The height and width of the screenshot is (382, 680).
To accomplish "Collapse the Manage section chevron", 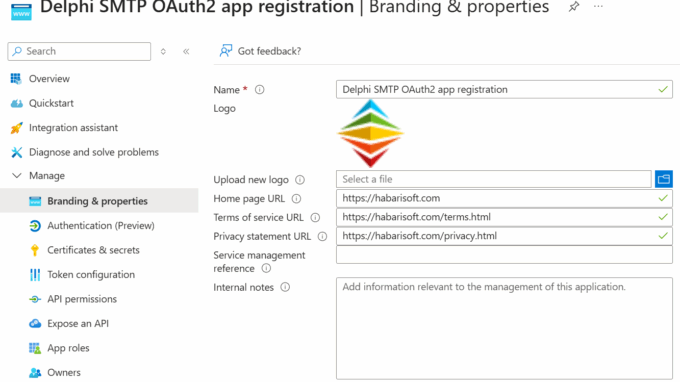I will (16, 176).
